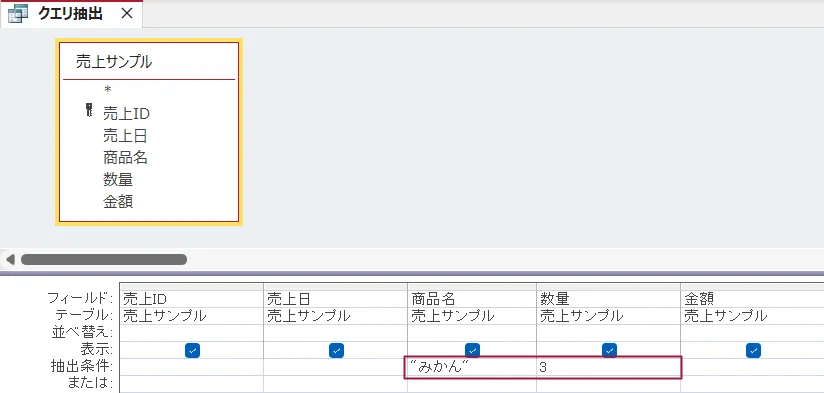Viewport: 824px width, 393px height.
Task: Click the 並べ替え cell under 商品名
Action: tap(471, 333)
